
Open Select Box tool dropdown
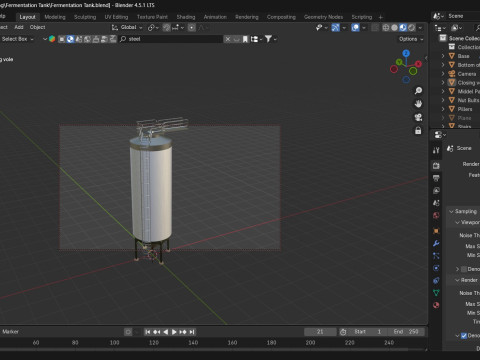pos(17,39)
